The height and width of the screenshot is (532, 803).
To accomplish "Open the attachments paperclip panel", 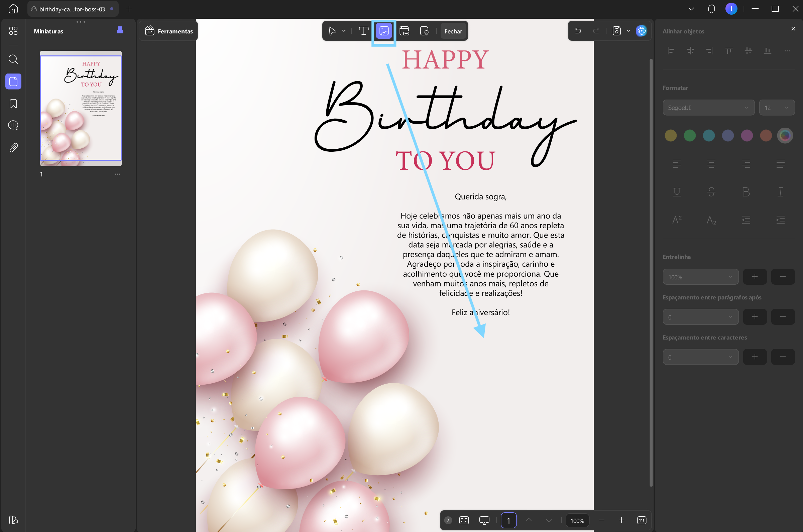I will [13, 148].
